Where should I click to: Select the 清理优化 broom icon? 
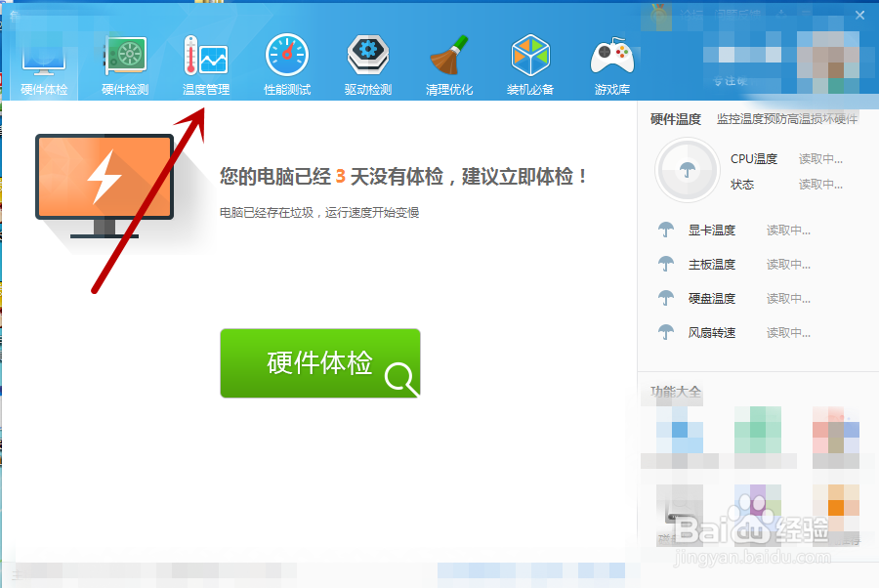(x=449, y=64)
